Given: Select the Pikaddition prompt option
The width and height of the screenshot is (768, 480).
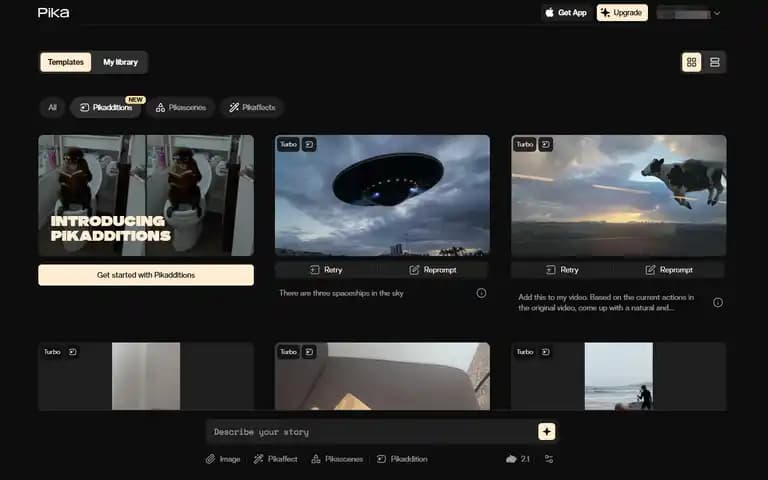Looking at the screenshot, I should click(x=402, y=459).
